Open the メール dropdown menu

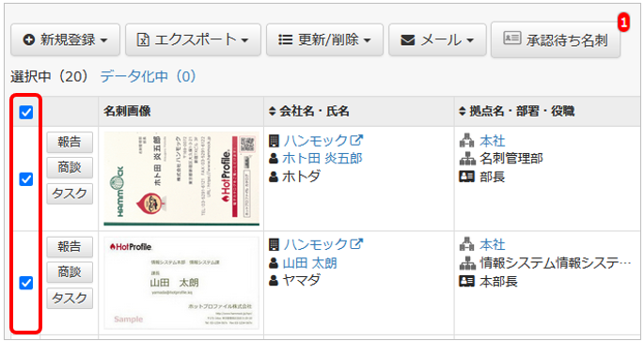pyautogui.click(x=437, y=39)
